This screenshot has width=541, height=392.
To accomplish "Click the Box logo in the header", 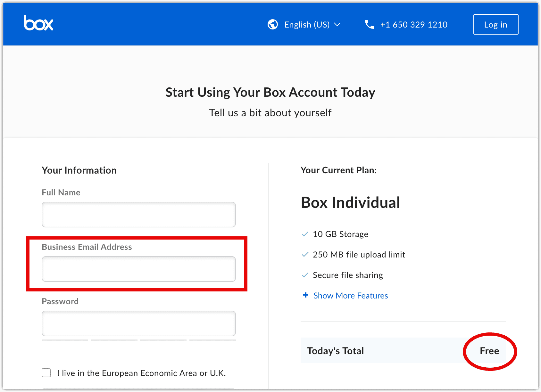I will (x=38, y=23).
